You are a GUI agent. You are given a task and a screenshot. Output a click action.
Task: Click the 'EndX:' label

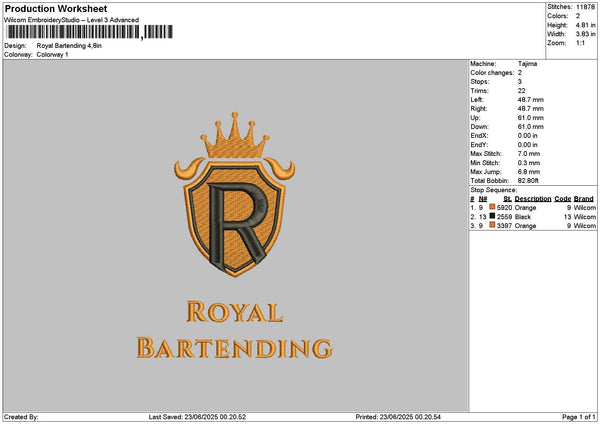click(x=479, y=136)
